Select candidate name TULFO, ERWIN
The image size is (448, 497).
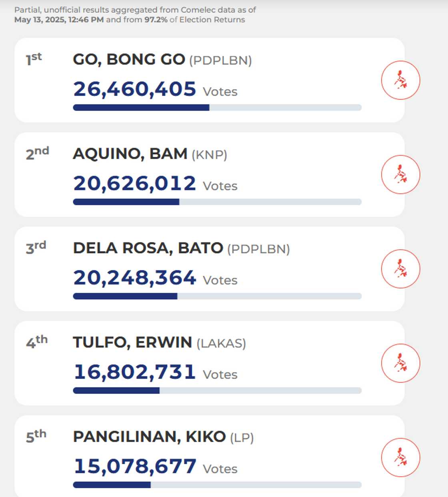pos(132,343)
